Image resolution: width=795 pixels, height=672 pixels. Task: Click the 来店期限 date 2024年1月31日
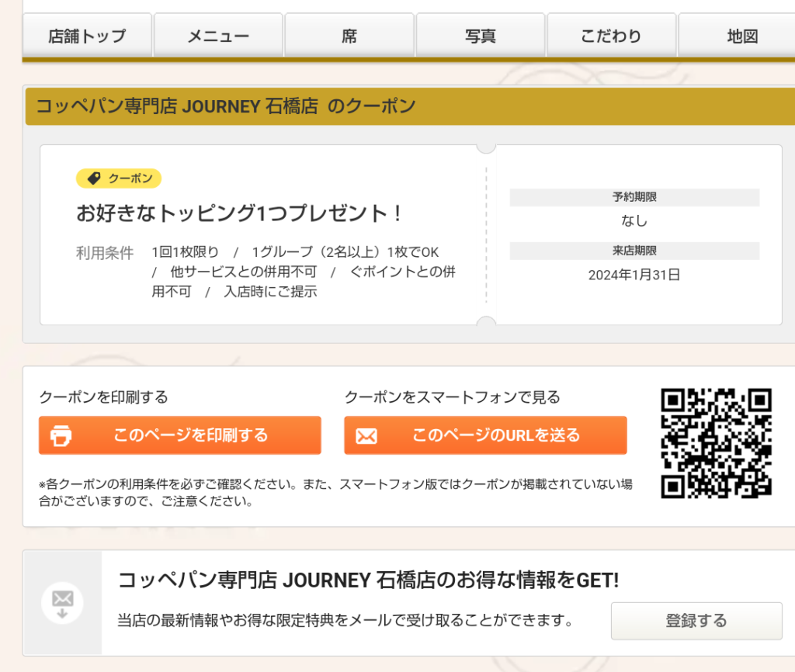pos(634,275)
